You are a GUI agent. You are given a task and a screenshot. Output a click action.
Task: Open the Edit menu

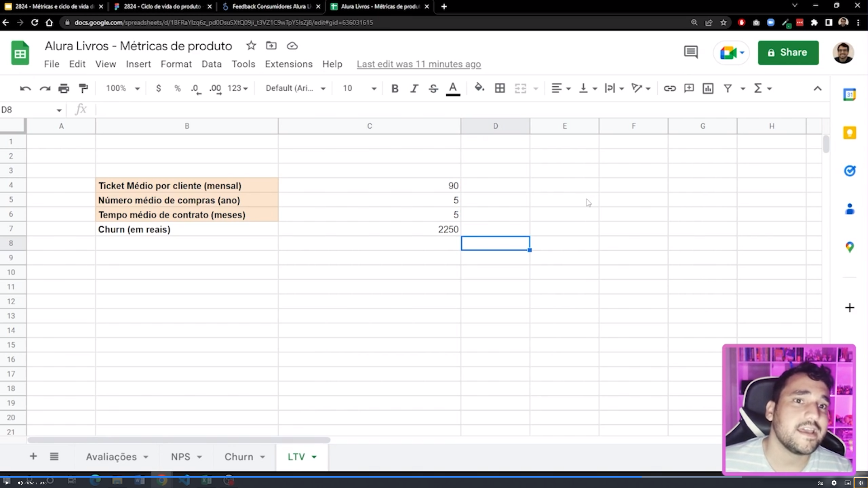77,64
